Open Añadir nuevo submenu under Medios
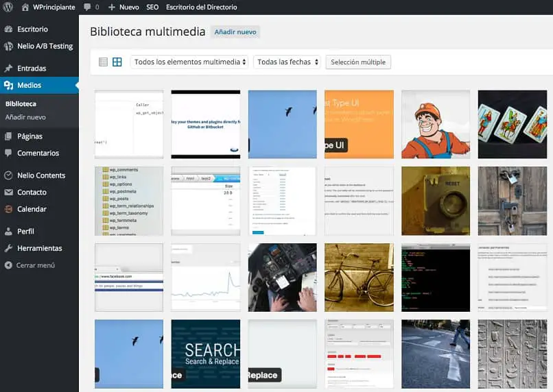 pyautogui.click(x=25, y=117)
